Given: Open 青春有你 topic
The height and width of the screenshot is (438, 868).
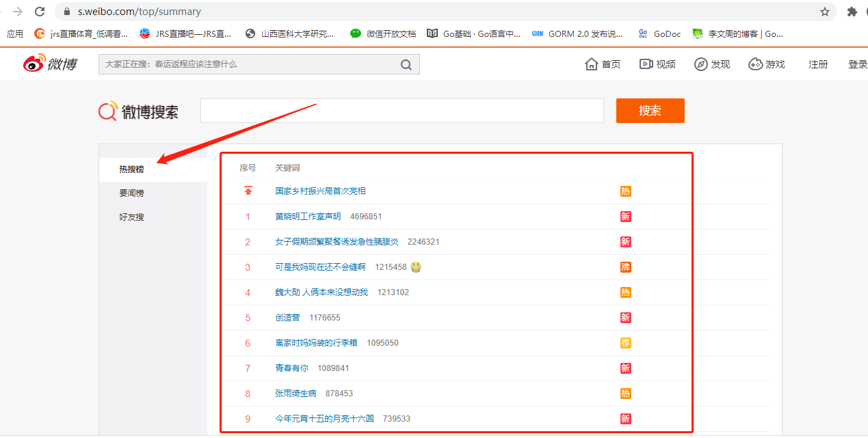Looking at the screenshot, I should pos(291,368).
